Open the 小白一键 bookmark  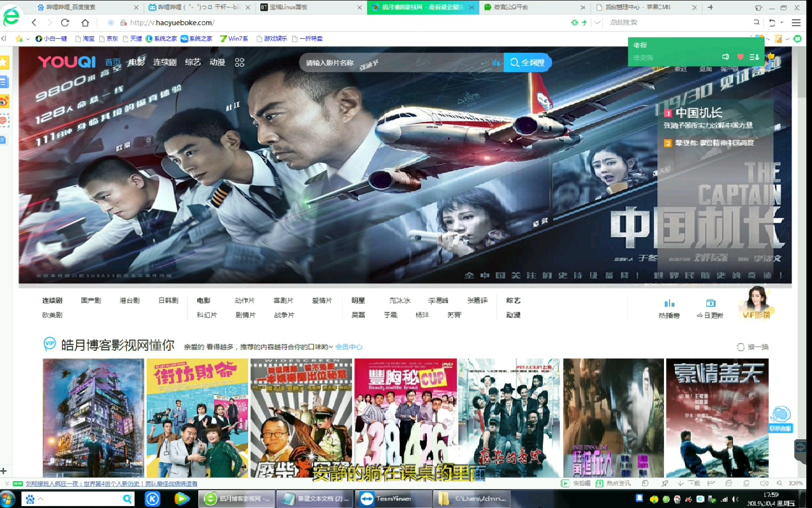51,39
